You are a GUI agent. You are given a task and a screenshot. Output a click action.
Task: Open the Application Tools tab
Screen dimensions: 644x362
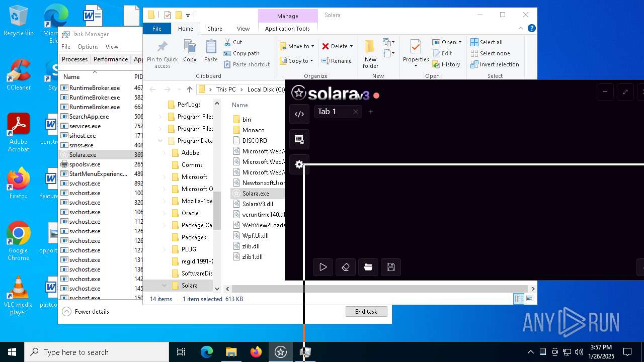(x=287, y=29)
